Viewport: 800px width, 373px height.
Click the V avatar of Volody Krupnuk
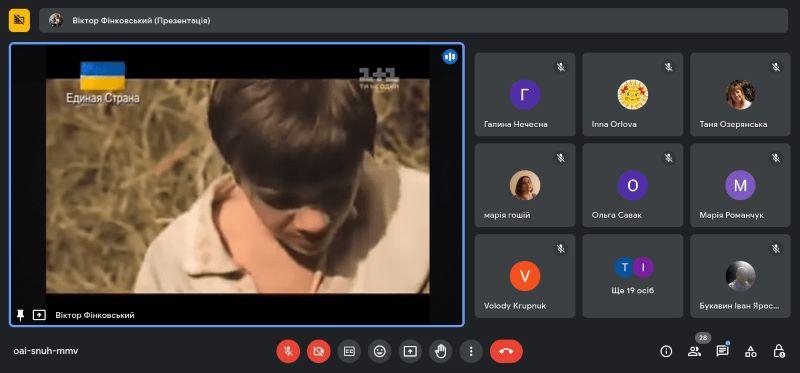(525, 276)
